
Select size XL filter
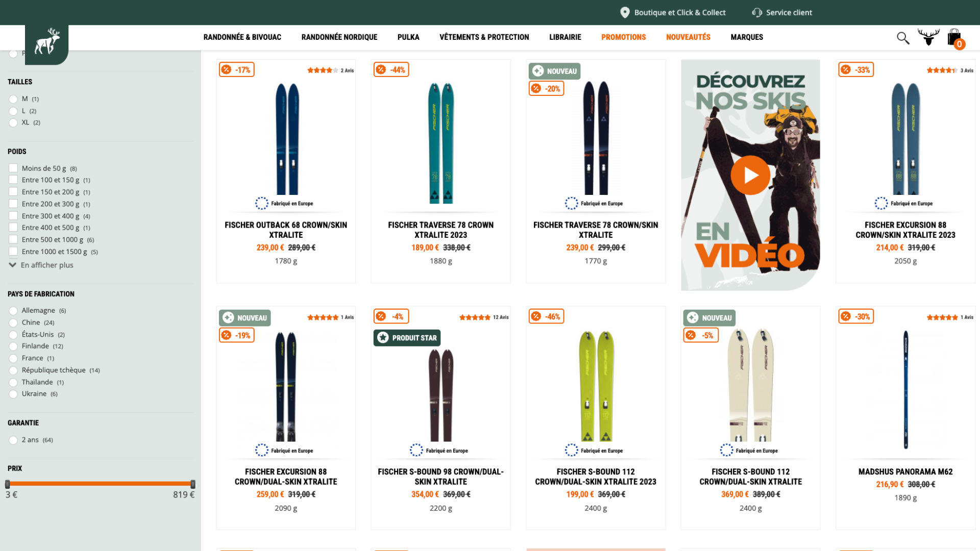[13, 122]
